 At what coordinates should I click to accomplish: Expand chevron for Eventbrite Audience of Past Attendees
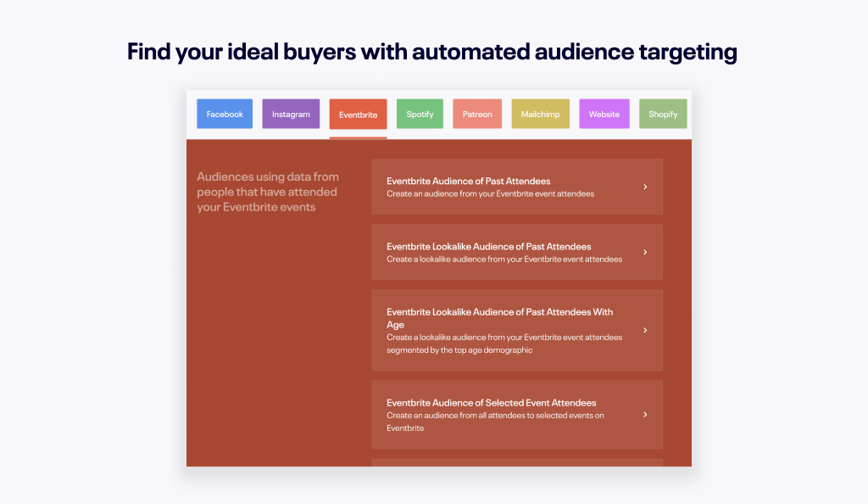coord(645,187)
